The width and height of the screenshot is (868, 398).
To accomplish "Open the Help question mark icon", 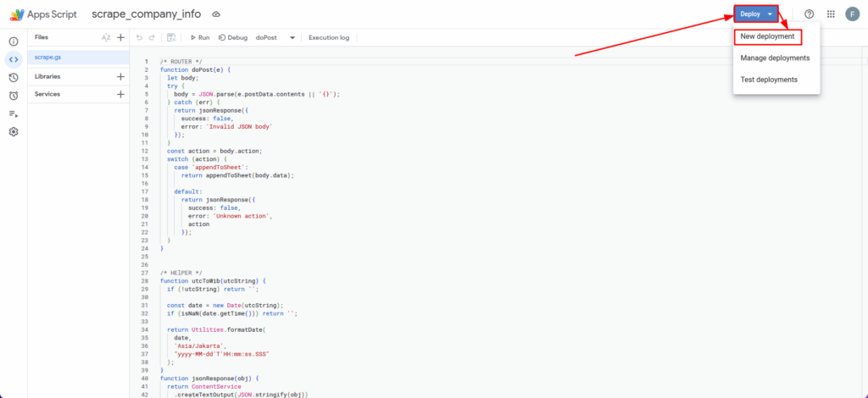I will (x=809, y=14).
